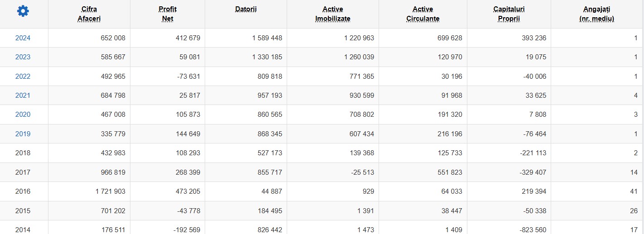Viewport: 644px width, 234px height.
Task: Select the 2018 year cell
Action: [23, 153]
